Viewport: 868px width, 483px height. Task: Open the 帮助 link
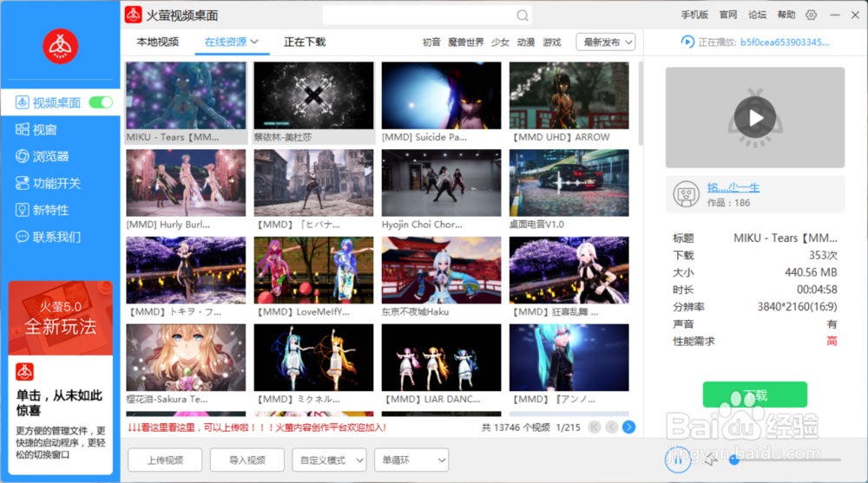point(786,15)
